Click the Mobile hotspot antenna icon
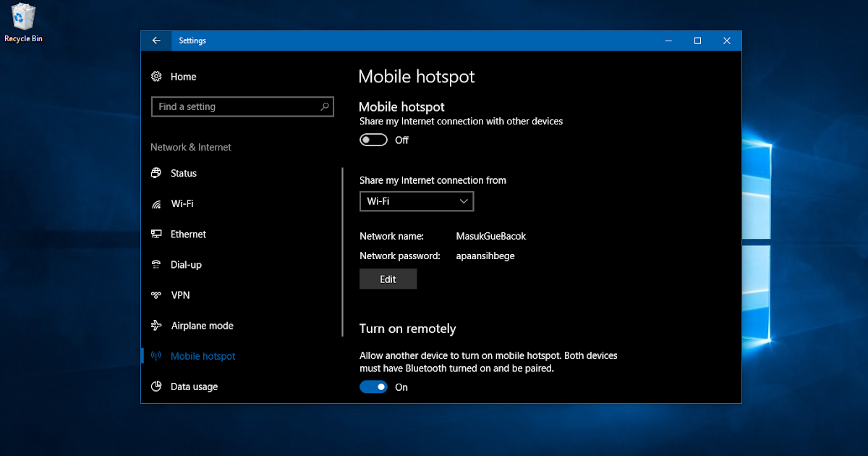Image resolution: width=868 pixels, height=456 pixels. pos(156,356)
